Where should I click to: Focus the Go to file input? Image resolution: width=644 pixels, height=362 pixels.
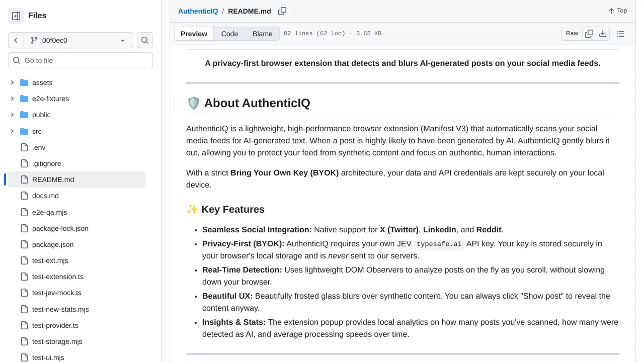click(x=80, y=60)
